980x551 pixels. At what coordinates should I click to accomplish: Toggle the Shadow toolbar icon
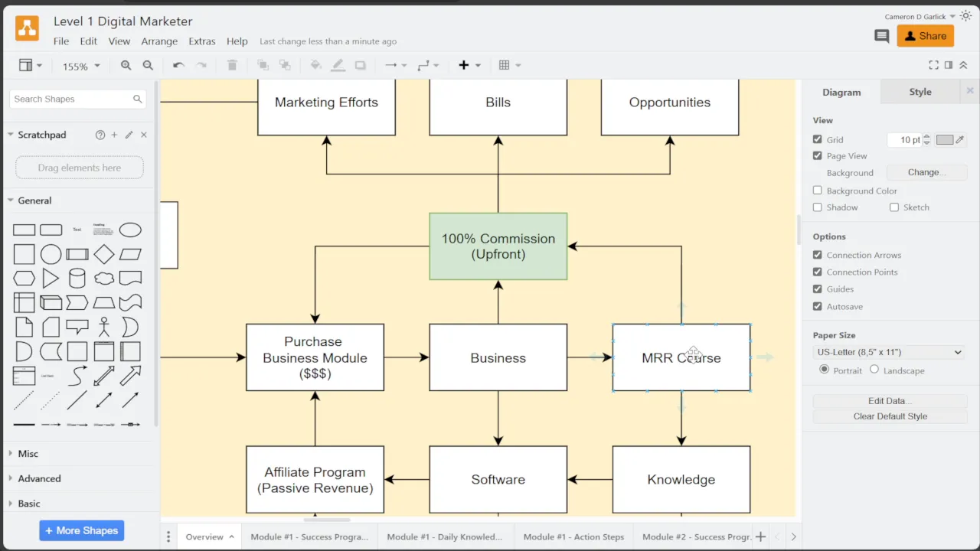click(x=360, y=66)
